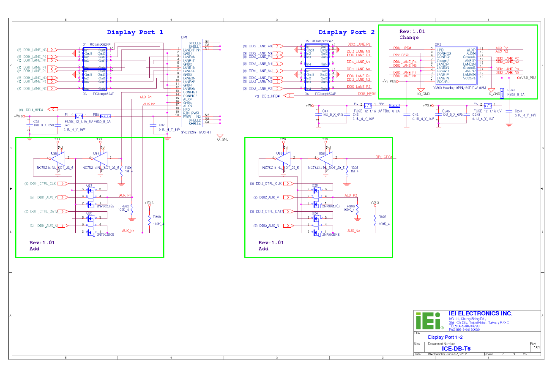Click the 3VD21203-H7U0-4H part number
The width and height of the screenshot is (555, 392).
(196, 132)
